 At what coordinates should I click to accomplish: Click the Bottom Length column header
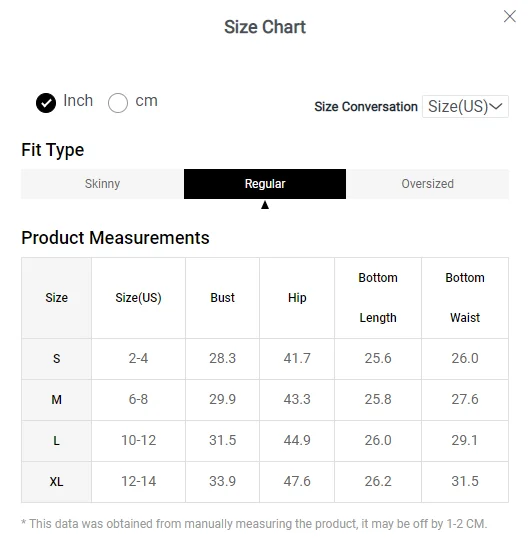pyautogui.click(x=378, y=298)
